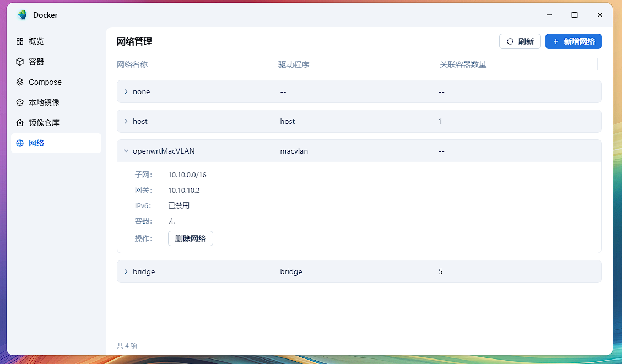Expand the none network row
The width and height of the screenshot is (622, 364).
coord(126,91)
